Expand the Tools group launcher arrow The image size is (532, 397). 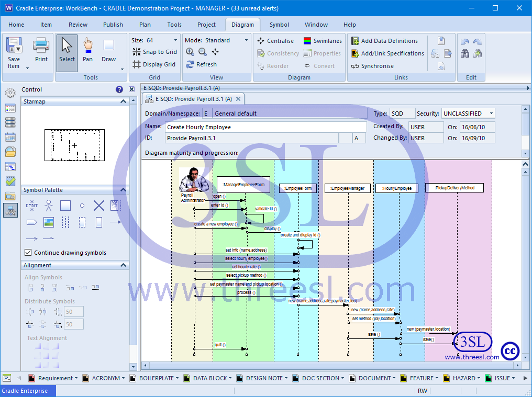pyautogui.click(x=122, y=70)
